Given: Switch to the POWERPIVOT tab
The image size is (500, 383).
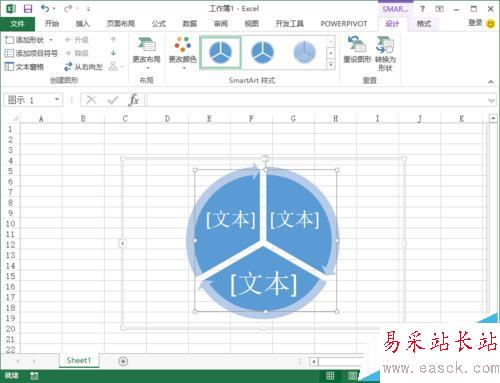Looking at the screenshot, I should point(344,24).
